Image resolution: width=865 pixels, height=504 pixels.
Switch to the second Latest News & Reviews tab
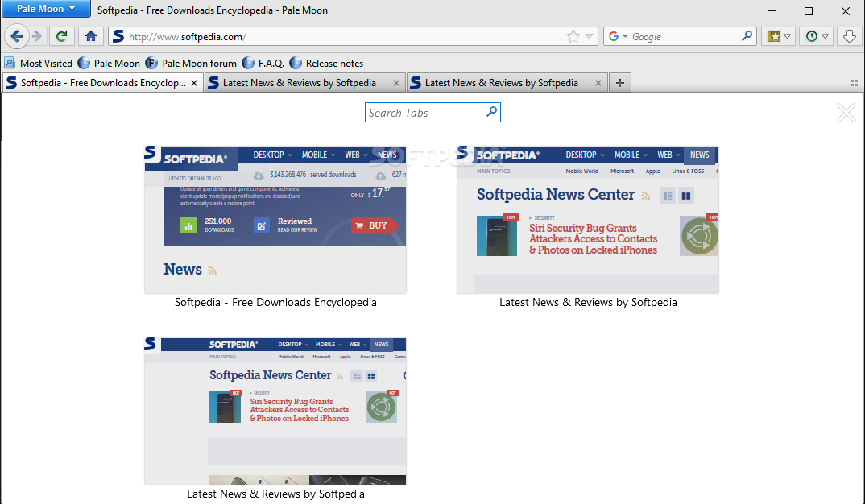click(305, 83)
